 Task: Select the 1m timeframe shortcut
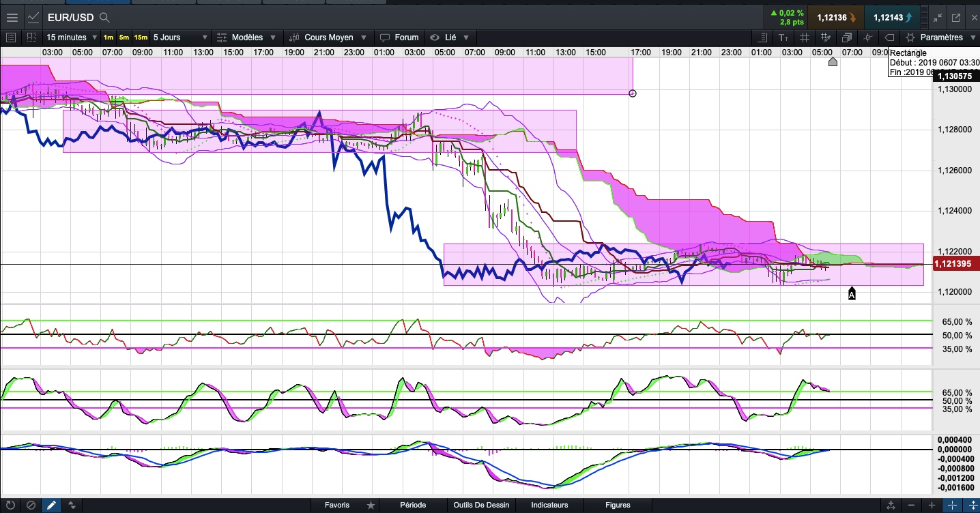click(x=109, y=38)
